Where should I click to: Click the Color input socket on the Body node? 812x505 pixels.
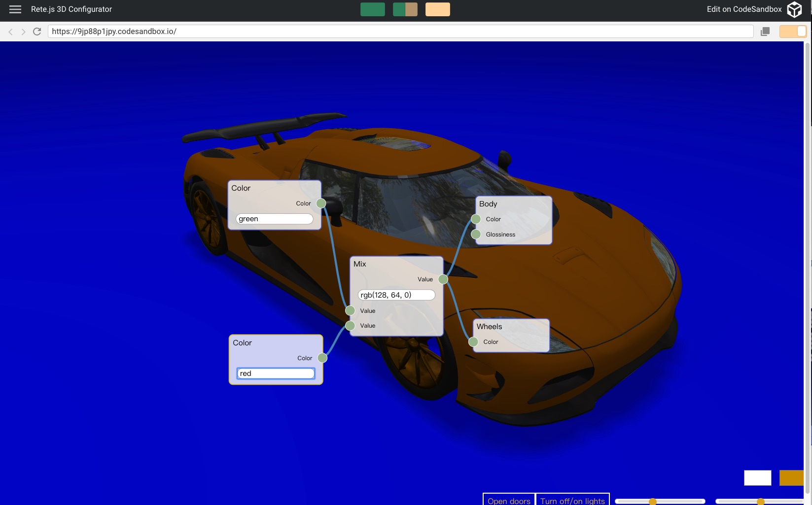476,219
